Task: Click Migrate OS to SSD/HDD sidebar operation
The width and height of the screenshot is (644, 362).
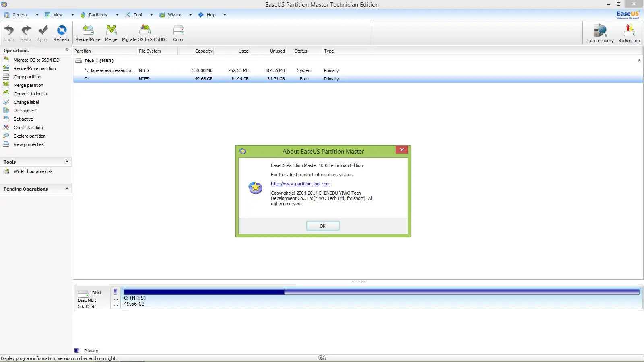Action: (x=36, y=60)
